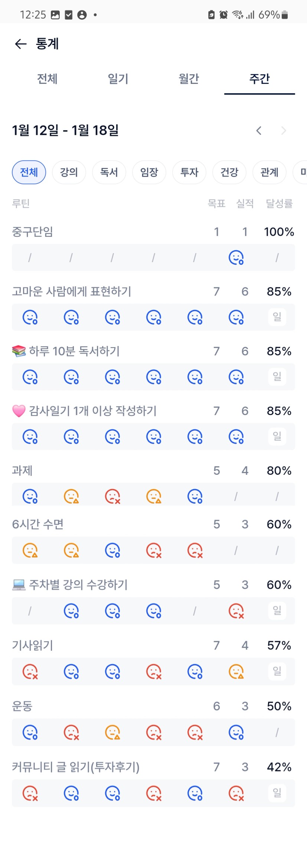Tap 일 badge in 고마운 사람에게 표현하기 row

[277, 317]
